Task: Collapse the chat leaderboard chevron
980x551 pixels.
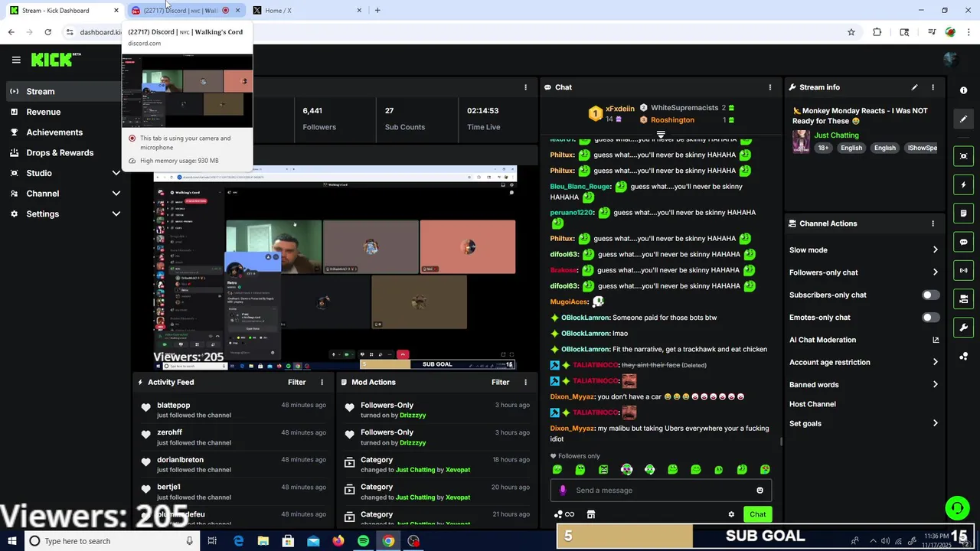Action: click(x=661, y=135)
